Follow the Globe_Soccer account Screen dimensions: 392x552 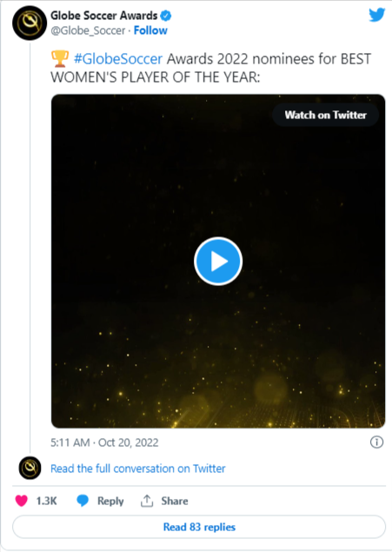(x=150, y=30)
